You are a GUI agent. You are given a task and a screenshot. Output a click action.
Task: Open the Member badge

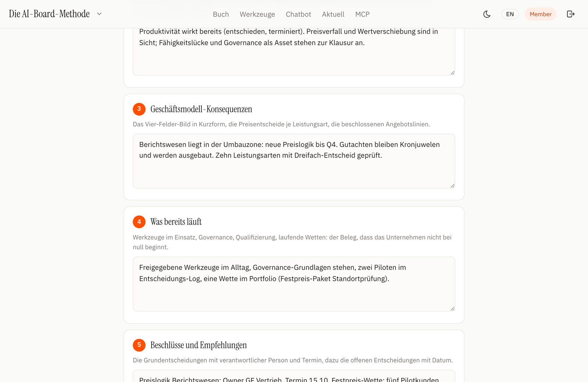540,14
